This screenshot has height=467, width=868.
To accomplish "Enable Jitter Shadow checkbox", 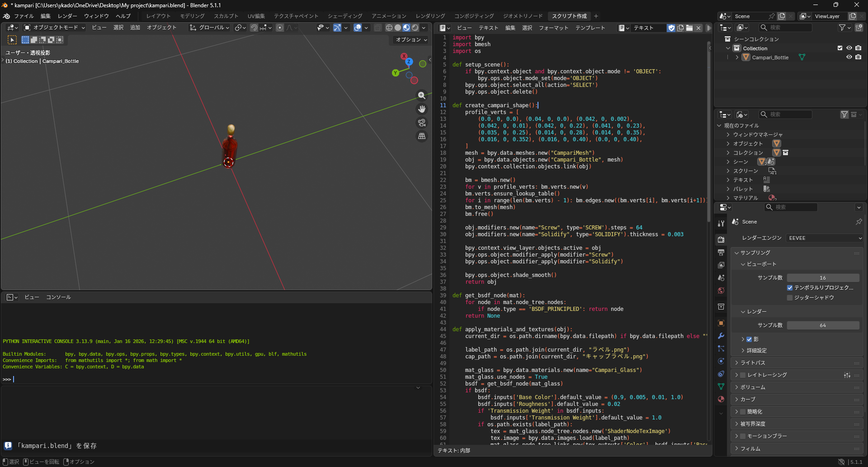I will (790, 298).
